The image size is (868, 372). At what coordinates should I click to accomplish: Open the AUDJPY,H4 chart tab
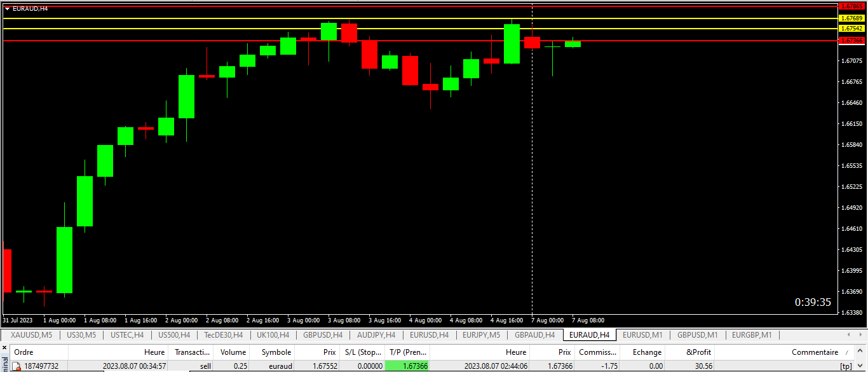(x=376, y=335)
